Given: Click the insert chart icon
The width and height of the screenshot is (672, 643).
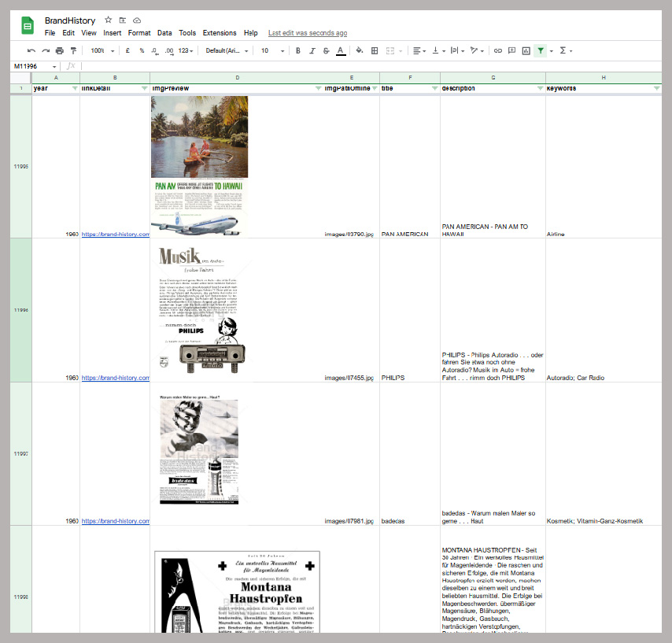Looking at the screenshot, I should [526, 50].
